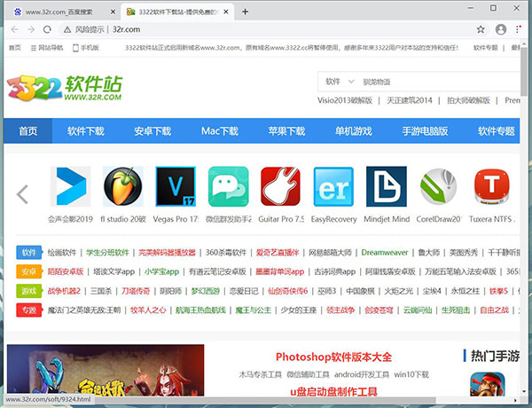Click the 3322 软件站 site logo
The height and width of the screenshot is (408, 532).
(x=65, y=88)
